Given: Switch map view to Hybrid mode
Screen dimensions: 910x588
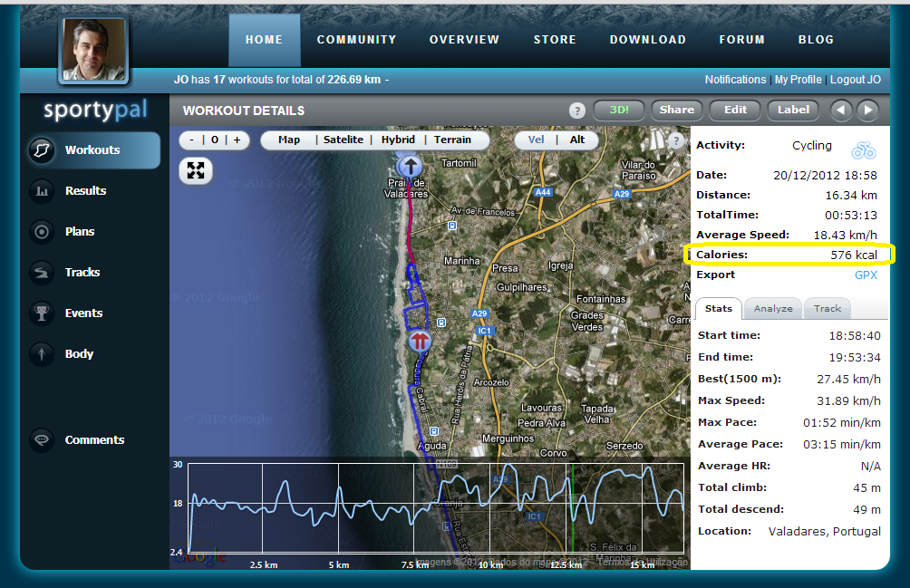Looking at the screenshot, I should click(398, 140).
